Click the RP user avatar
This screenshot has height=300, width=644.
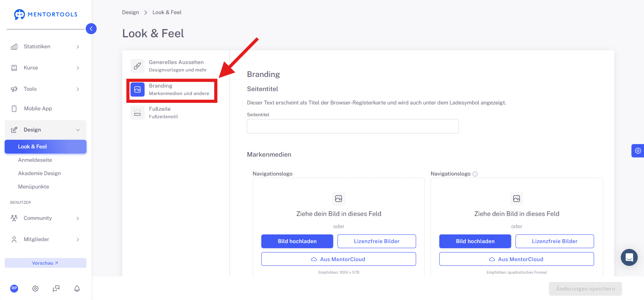[14, 288]
